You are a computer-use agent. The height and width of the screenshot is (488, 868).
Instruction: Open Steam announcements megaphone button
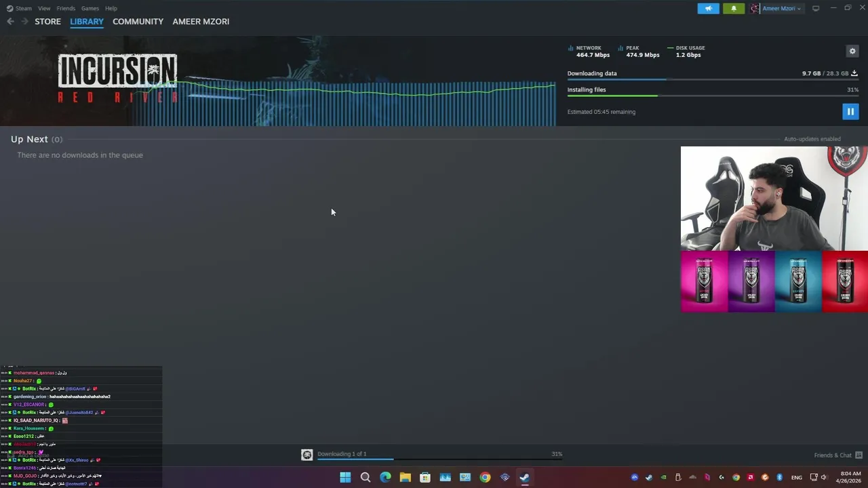708,8
